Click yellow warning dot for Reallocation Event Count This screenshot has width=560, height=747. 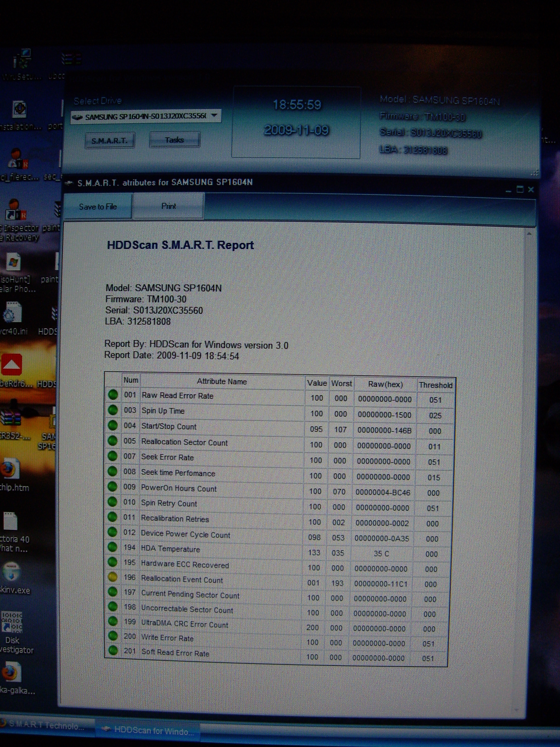point(113,577)
